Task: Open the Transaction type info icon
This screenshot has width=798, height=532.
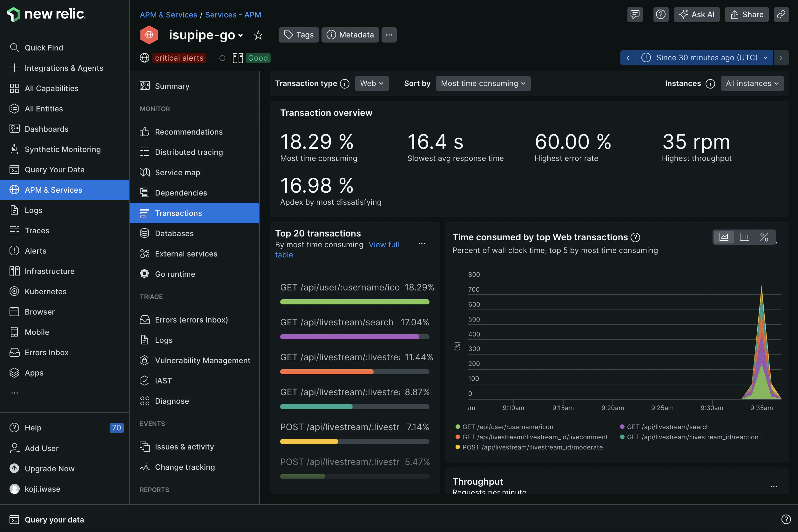Action: (345, 83)
